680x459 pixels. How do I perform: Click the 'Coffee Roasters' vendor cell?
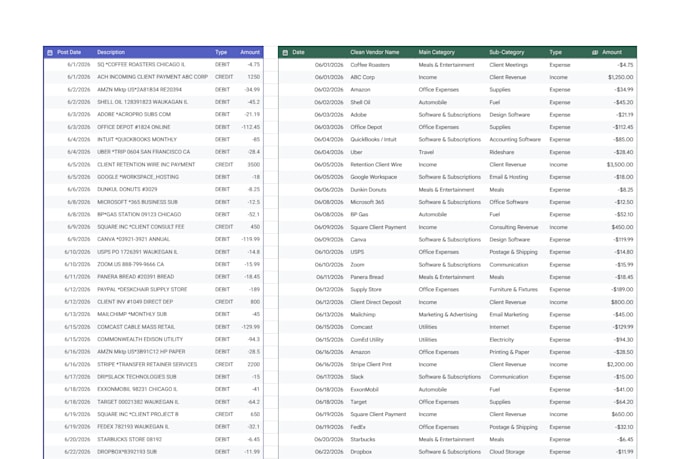[370, 65]
